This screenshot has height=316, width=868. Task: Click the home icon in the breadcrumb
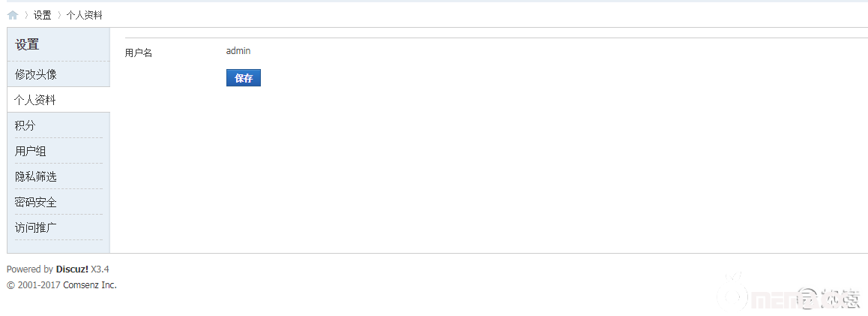point(13,15)
